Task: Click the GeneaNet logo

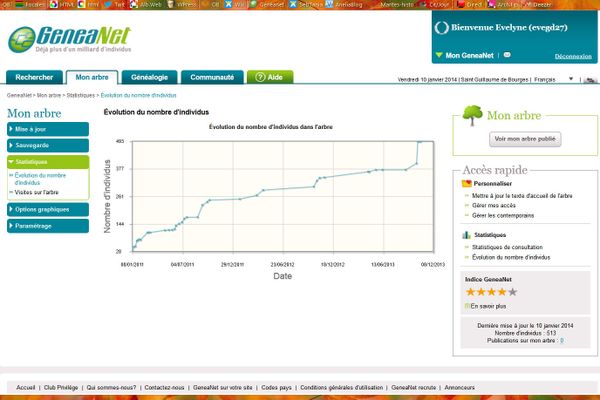Action: tap(69, 39)
